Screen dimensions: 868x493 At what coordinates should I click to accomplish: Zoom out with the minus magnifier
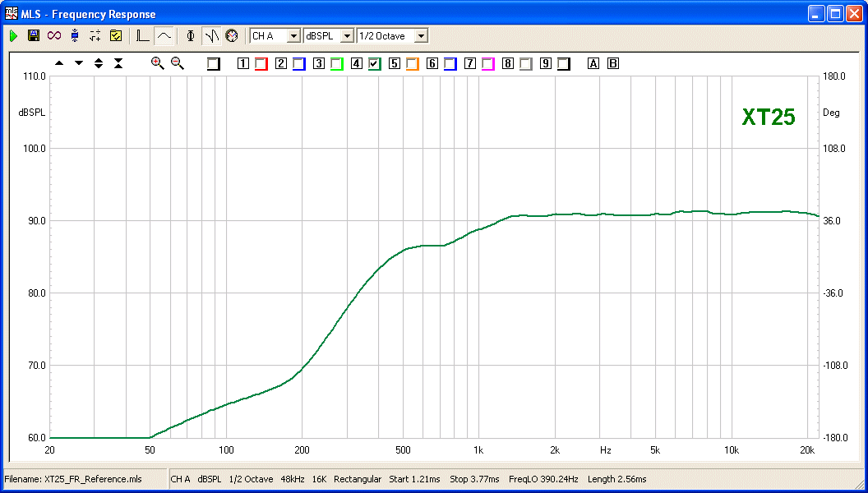coord(178,63)
